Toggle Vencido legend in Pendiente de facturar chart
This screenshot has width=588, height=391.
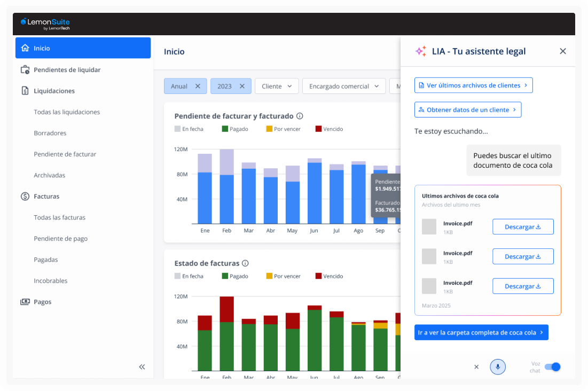pyautogui.click(x=328, y=129)
